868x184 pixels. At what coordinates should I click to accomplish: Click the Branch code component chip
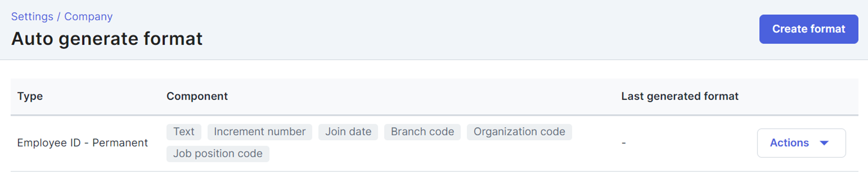422,132
